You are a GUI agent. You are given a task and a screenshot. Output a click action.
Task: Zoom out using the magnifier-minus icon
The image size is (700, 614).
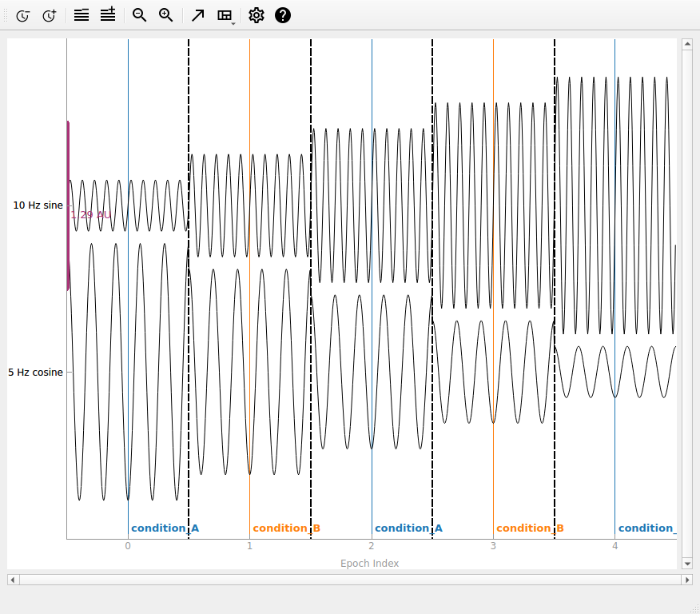point(139,15)
